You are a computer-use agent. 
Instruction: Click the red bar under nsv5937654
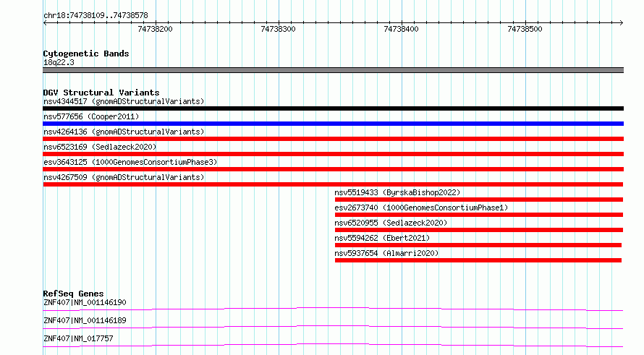(x=478, y=260)
